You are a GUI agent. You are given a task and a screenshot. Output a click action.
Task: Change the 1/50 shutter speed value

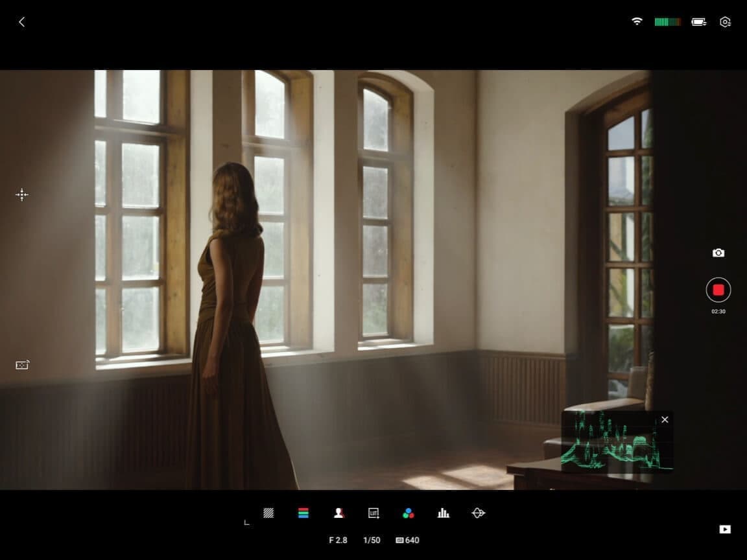coord(372,540)
